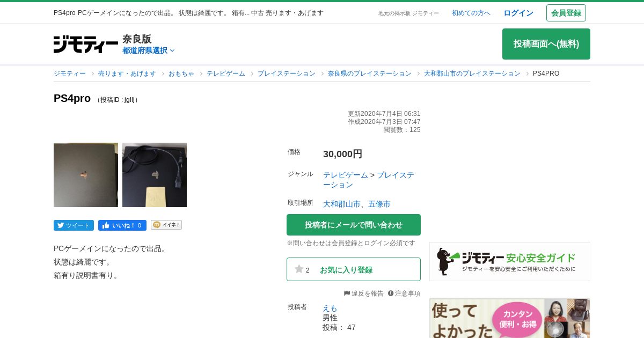The image size is (644, 338).
Task: Click the 30,000円 price text
Action: 342,154
